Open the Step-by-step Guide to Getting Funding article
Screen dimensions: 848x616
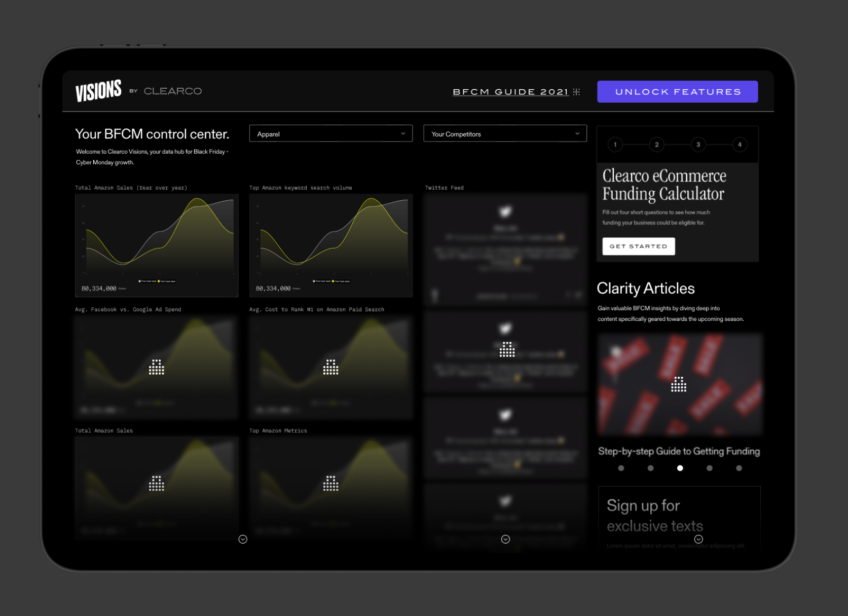coord(679,451)
